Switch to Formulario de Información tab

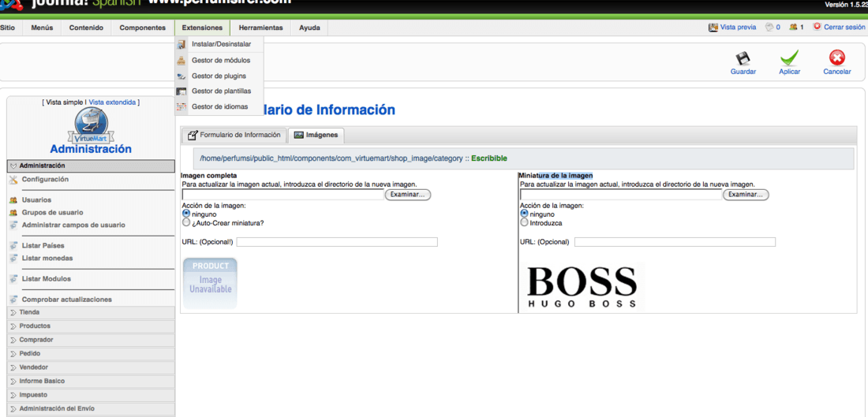[234, 135]
